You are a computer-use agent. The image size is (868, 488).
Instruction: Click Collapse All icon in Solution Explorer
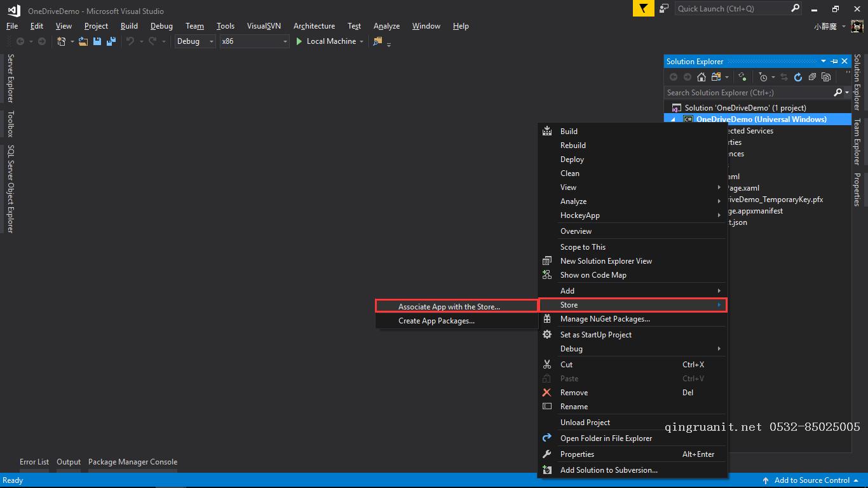[812, 77]
